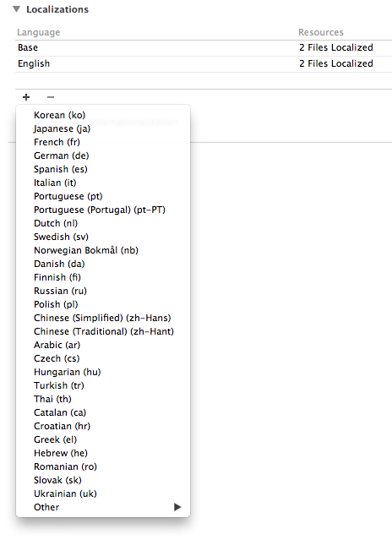Click the Resources column header
Viewport: 392px width, 540px height.
(x=321, y=32)
